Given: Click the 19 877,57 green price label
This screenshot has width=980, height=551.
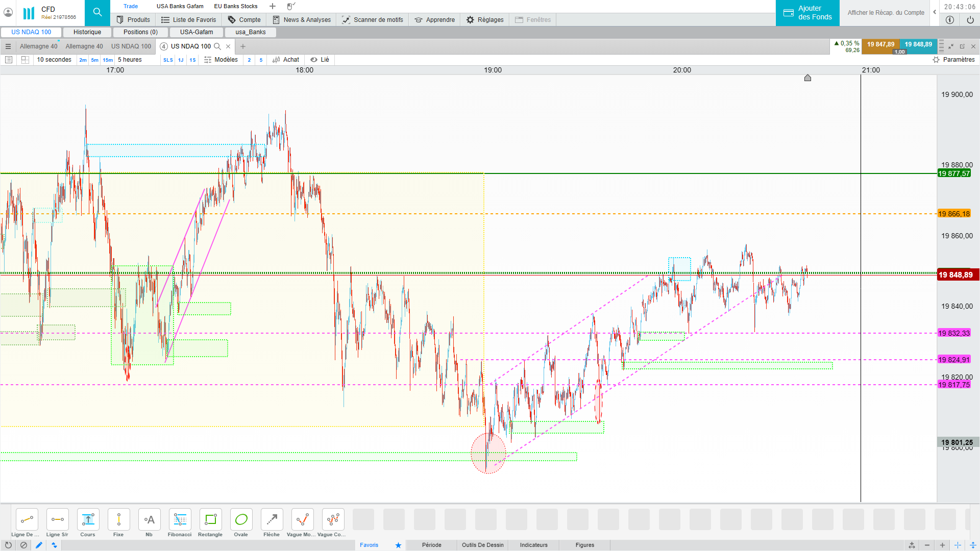Looking at the screenshot, I should coord(953,173).
